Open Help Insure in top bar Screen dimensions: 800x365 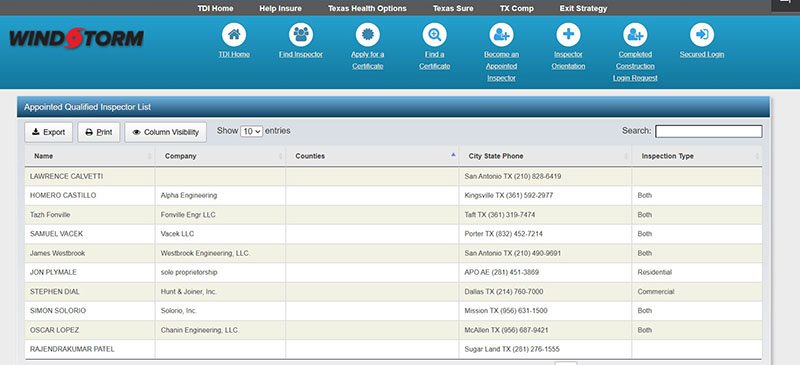[280, 8]
